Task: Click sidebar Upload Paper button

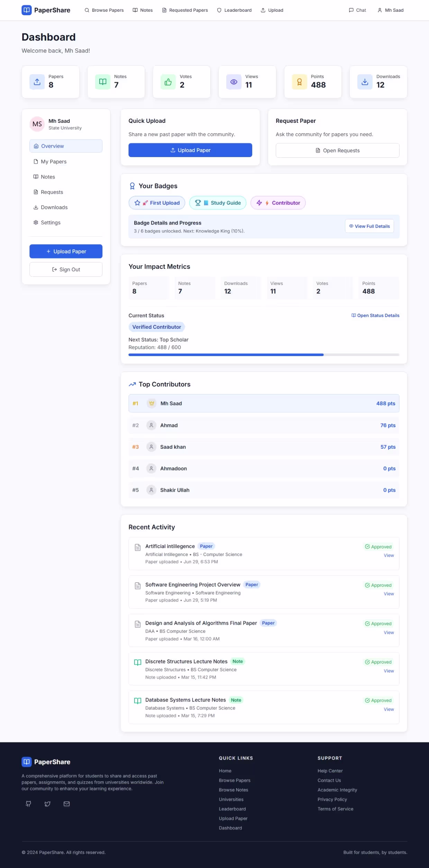Action: [x=66, y=251]
